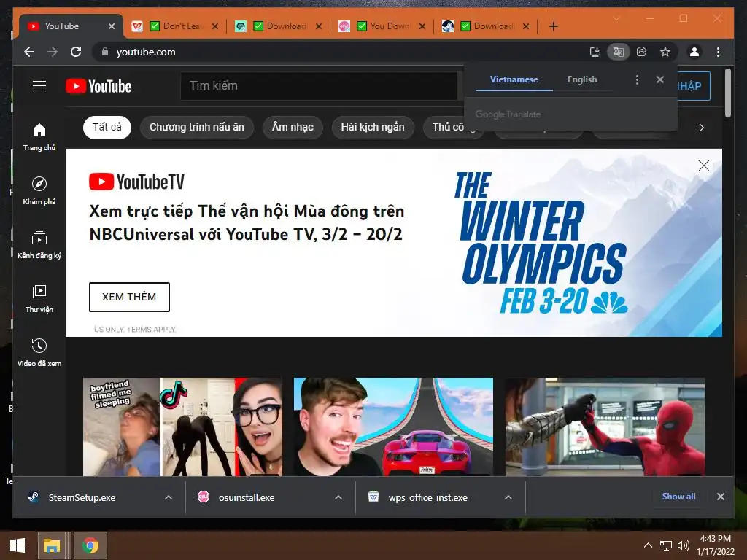This screenshot has width=747, height=560.
Task: Open Chrome profile avatar
Action: [694, 52]
